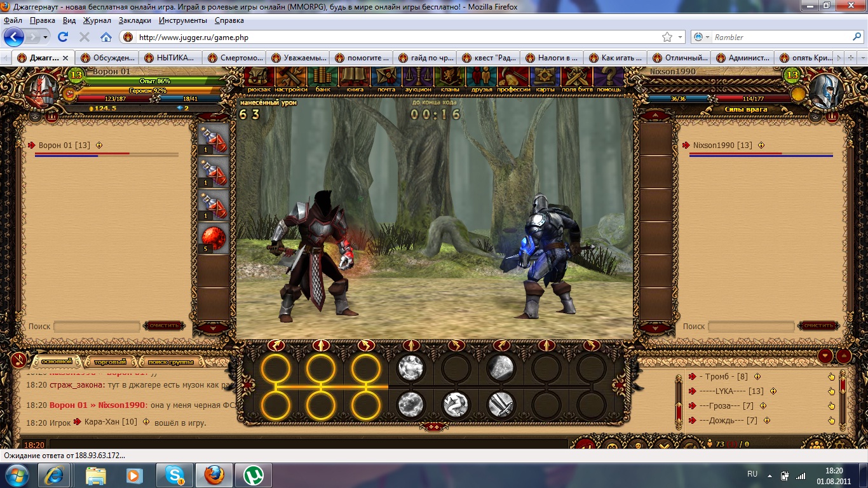Open the Rambler search engine dropdown

[700, 37]
